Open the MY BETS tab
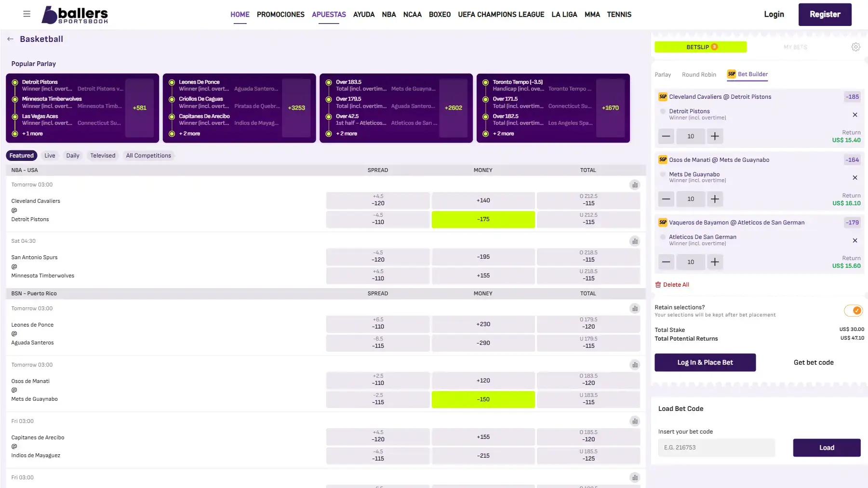 pos(795,47)
